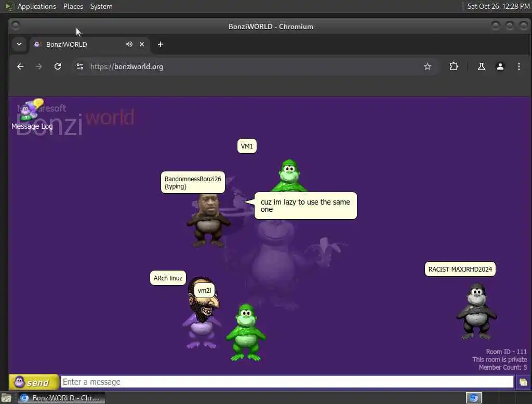Click the window menu button in Chromium titlebar
Viewport: 532px width, 404px height.
coord(15,26)
